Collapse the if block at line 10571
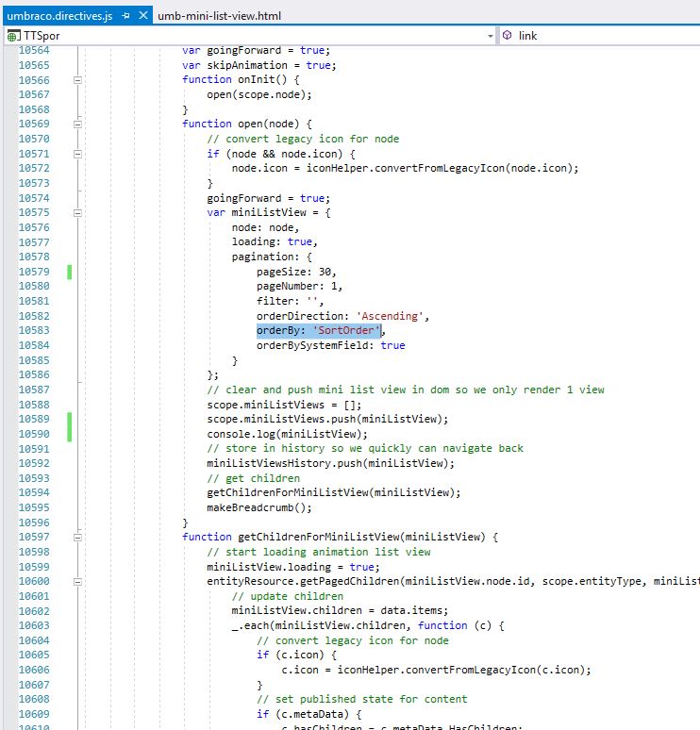 77,154
